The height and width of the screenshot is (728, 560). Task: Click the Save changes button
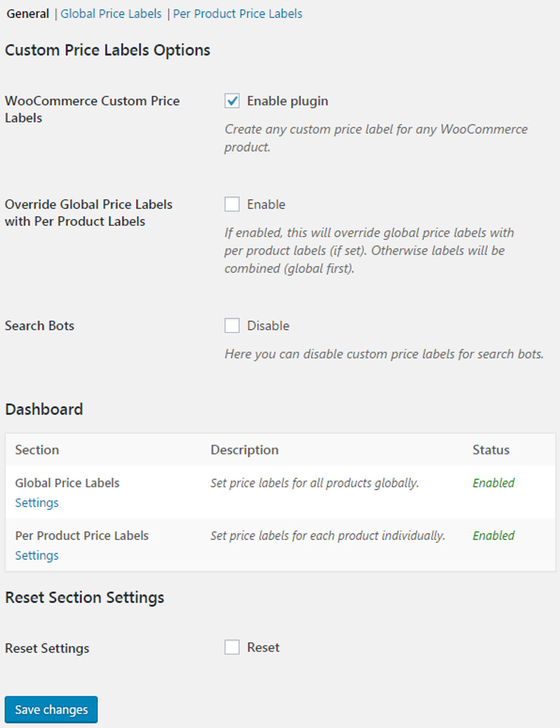tap(51, 709)
